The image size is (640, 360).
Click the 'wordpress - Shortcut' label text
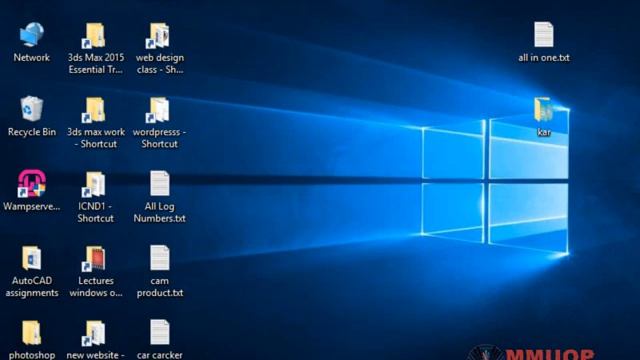(159, 138)
